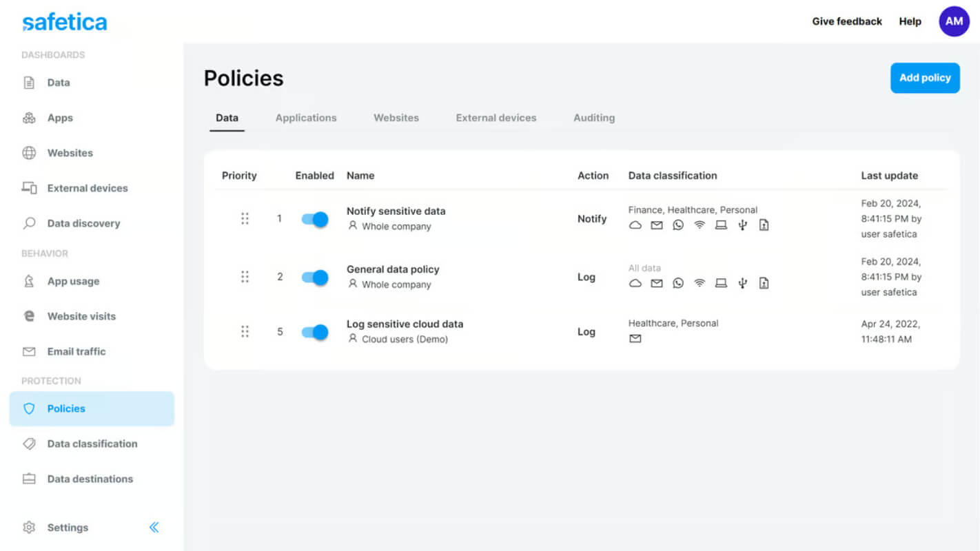Open Email traffic behavior page

76,351
